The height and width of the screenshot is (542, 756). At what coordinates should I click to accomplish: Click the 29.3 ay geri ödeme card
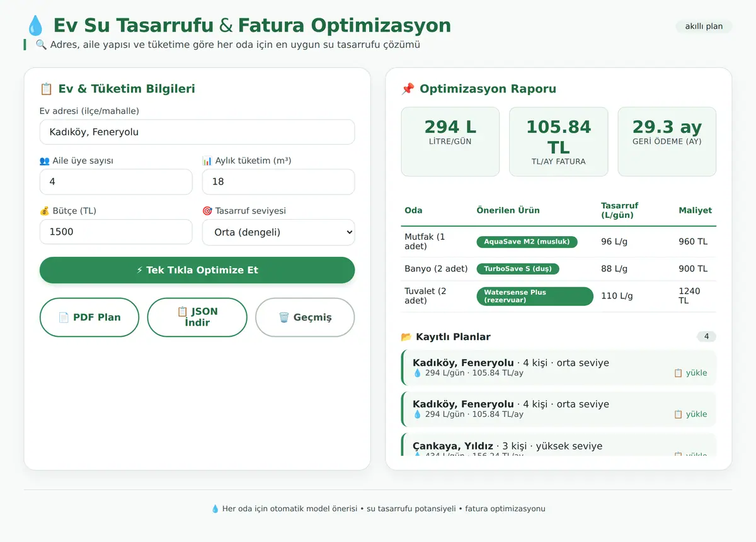click(667, 142)
